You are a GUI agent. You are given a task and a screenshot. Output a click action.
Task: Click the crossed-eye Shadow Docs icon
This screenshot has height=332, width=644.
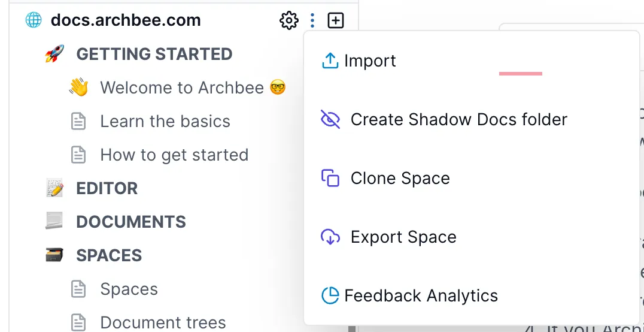[330, 120]
